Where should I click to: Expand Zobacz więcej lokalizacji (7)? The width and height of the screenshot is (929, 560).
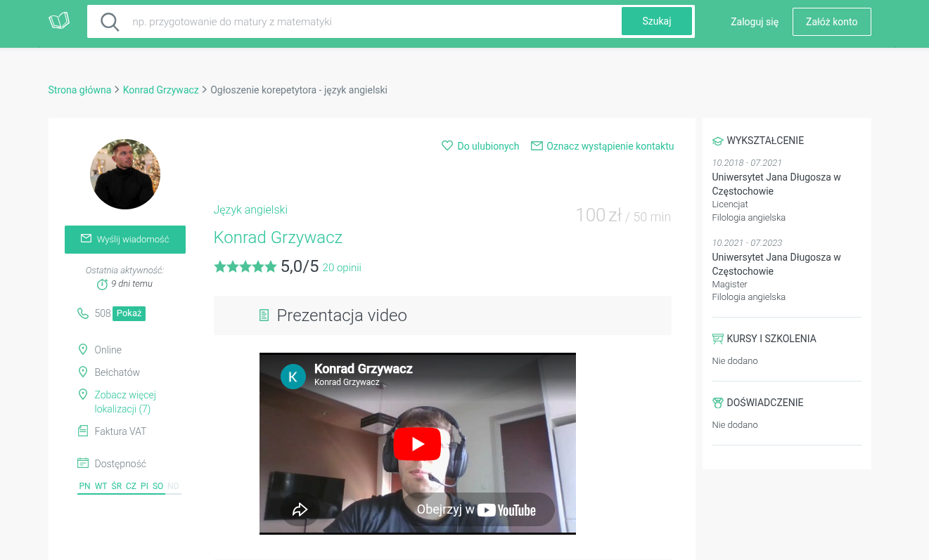coord(125,402)
